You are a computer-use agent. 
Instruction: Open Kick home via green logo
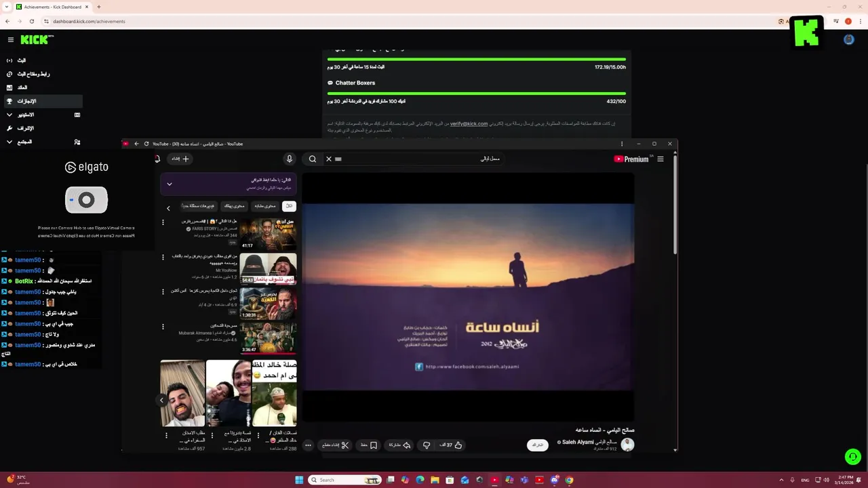34,40
